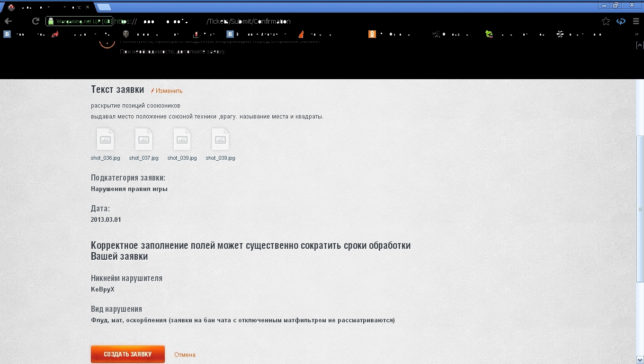Open the World of Tanks shield bookmark

127,34
